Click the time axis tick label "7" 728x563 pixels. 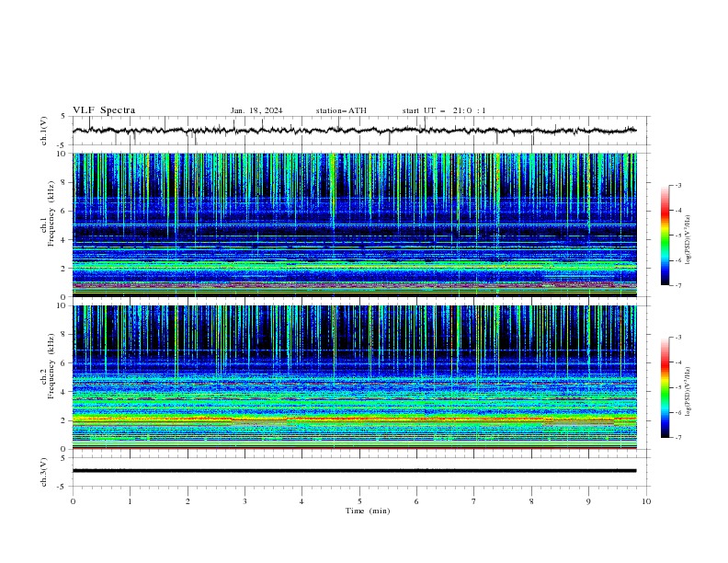[x=474, y=501]
